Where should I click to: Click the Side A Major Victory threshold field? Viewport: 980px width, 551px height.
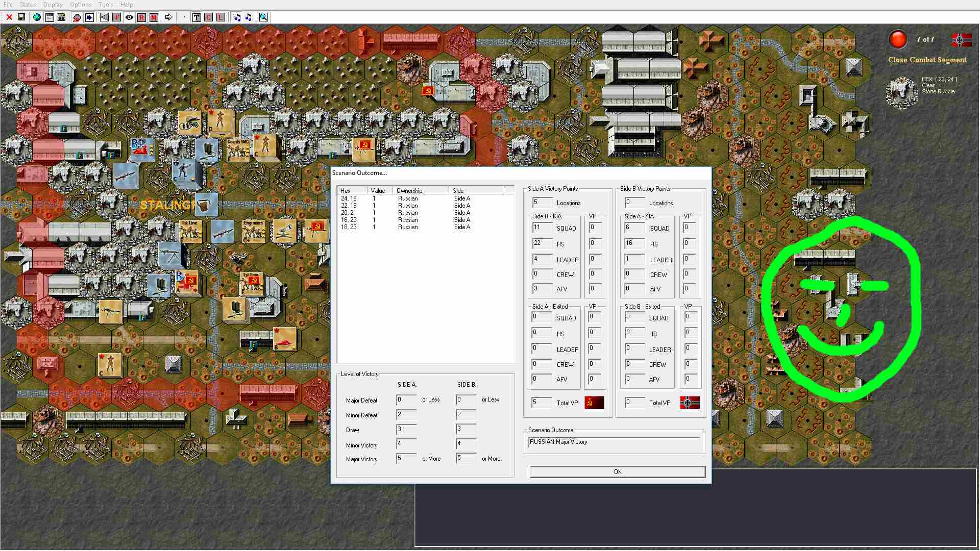point(406,459)
